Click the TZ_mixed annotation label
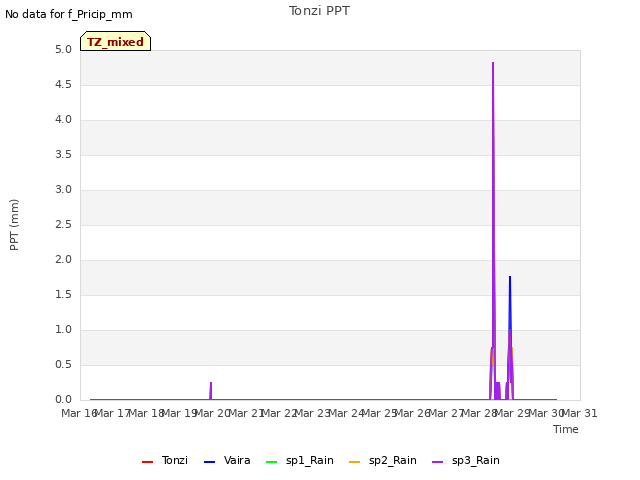Viewport: 640px width, 480px height. [116, 41]
